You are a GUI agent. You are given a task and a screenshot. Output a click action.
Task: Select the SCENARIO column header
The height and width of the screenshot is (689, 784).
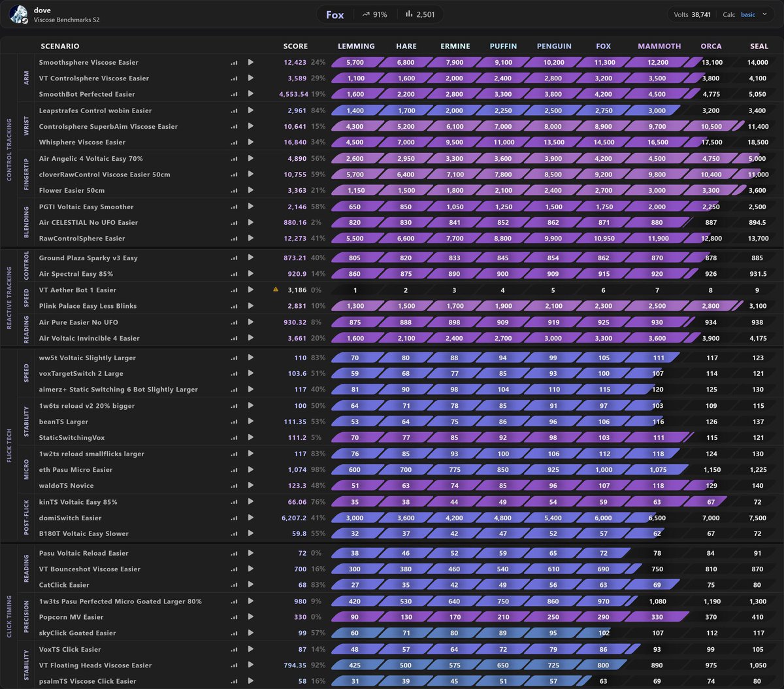[x=60, y=46]
